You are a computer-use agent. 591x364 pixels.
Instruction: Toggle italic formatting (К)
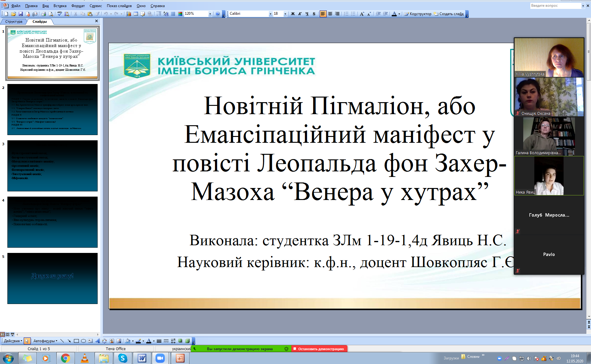tap(300, 14)
